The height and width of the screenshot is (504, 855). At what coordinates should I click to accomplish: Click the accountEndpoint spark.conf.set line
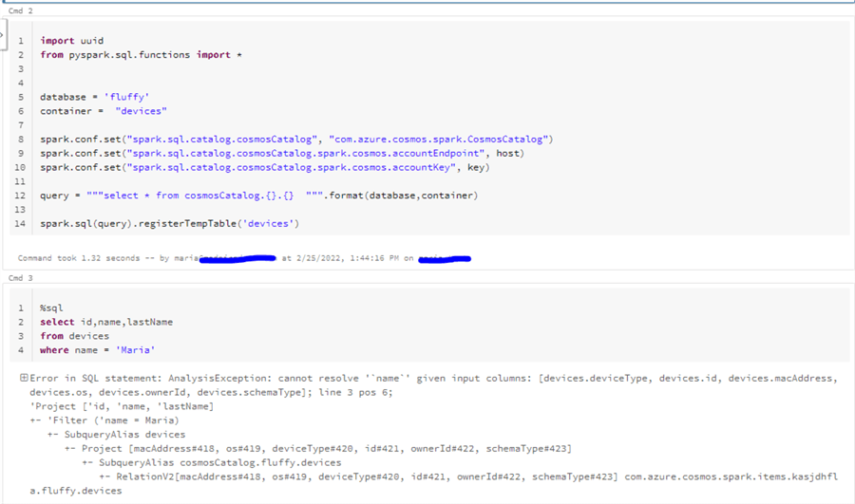(282, 154)
